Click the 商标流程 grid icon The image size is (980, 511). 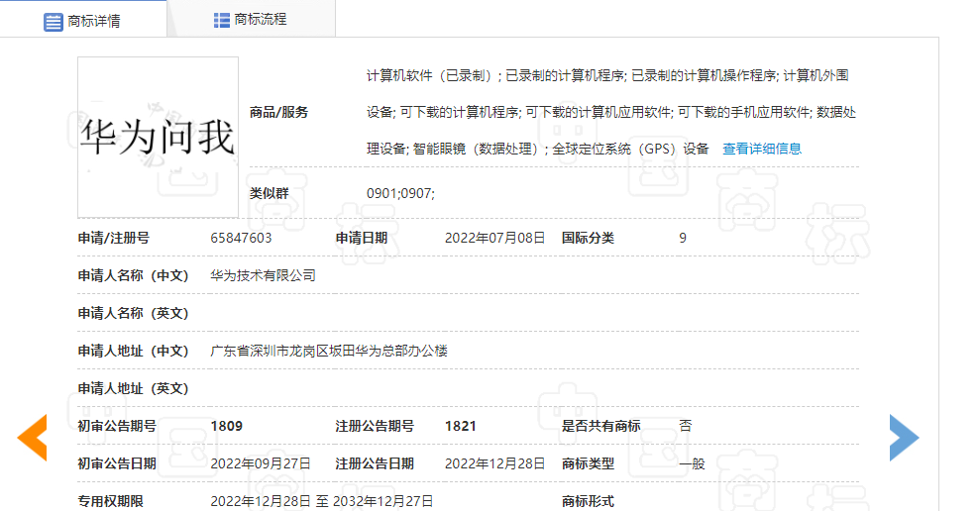click(x=221, y=20)
